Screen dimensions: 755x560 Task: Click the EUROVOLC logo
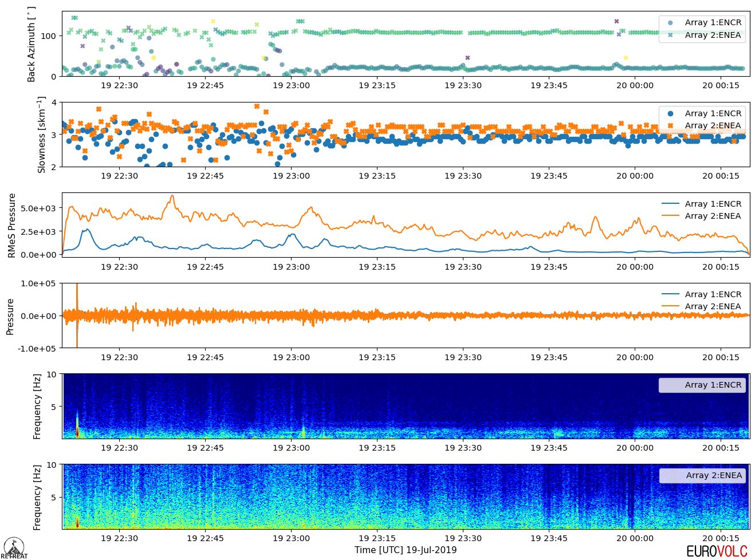(x=717, y=551)
